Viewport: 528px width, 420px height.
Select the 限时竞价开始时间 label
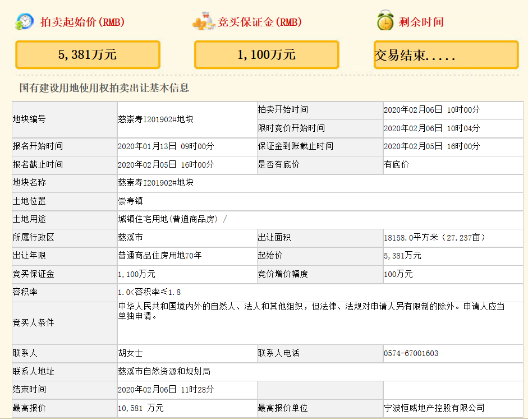(291, 128)
